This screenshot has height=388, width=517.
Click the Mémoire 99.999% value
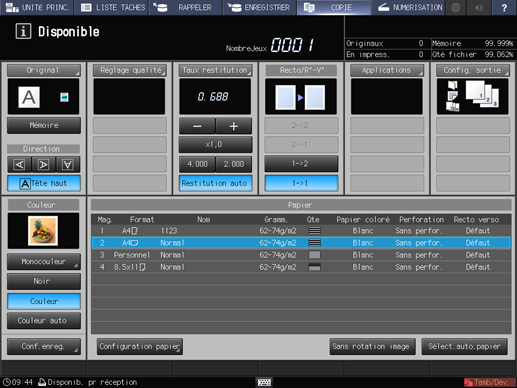pos(499,43)
